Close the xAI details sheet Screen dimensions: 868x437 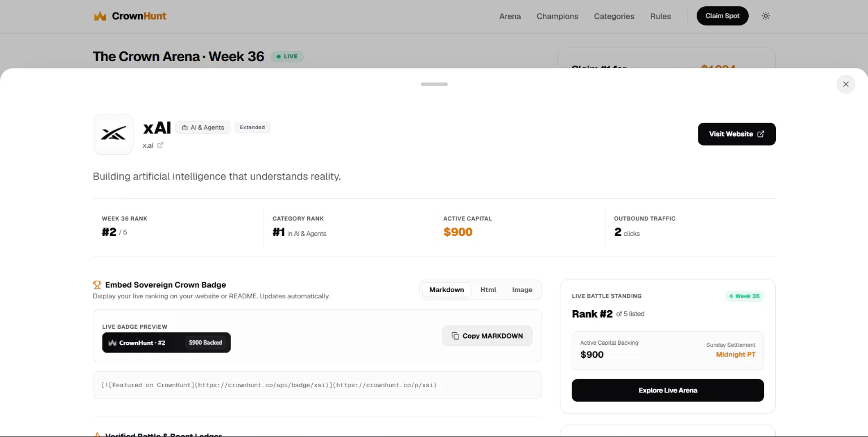tap(845, 84)
